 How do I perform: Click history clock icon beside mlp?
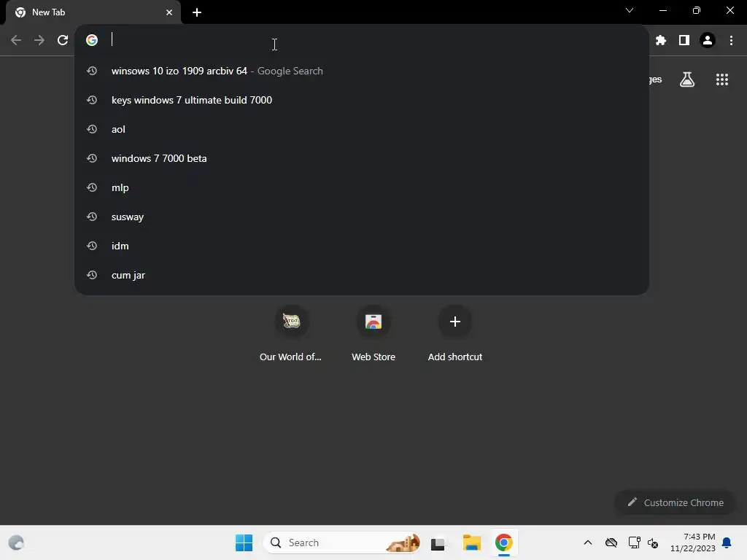coord(92,187)
